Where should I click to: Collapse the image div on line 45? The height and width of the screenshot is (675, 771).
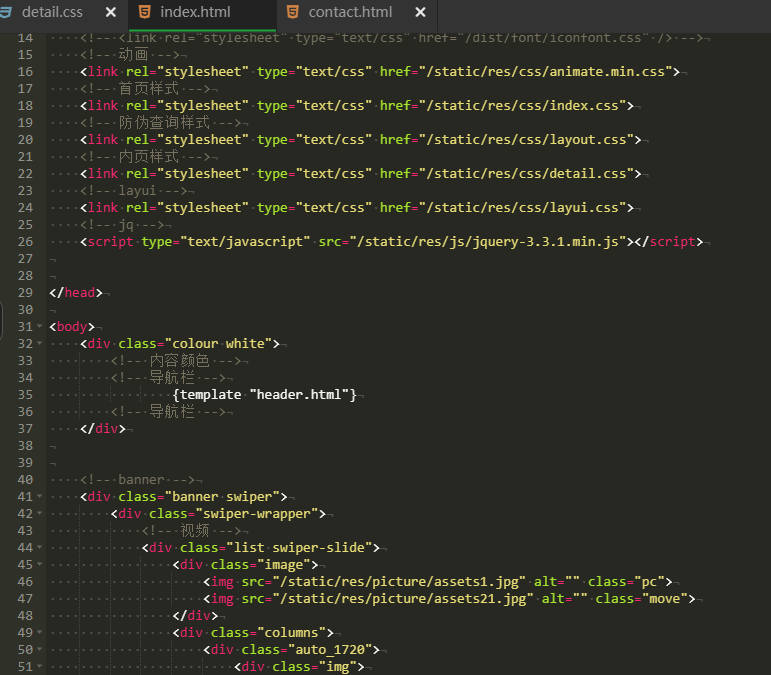[40, 564]
